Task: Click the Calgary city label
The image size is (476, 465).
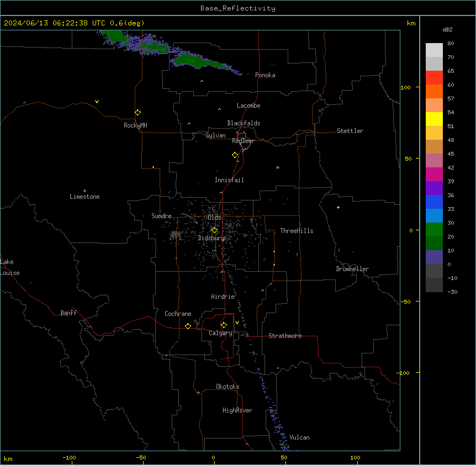Action: (x=220, y=333)
